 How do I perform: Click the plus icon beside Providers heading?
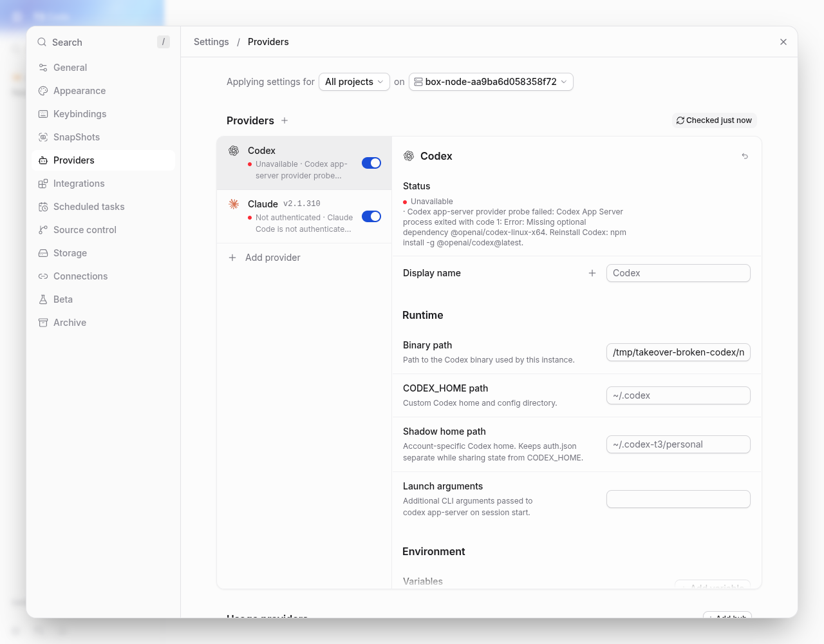point(285,120)
